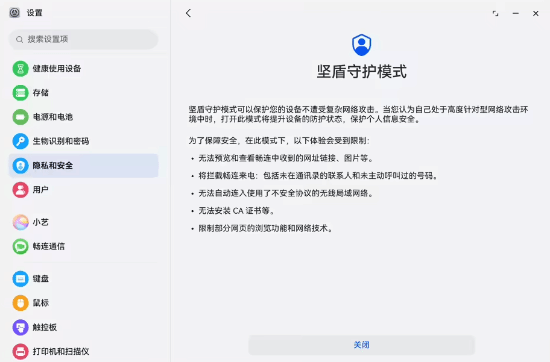Click the 坚盾守护模式 shield logo
Image resolution: width=550 pixels, height=362 pixels.
tap(361, 45)
